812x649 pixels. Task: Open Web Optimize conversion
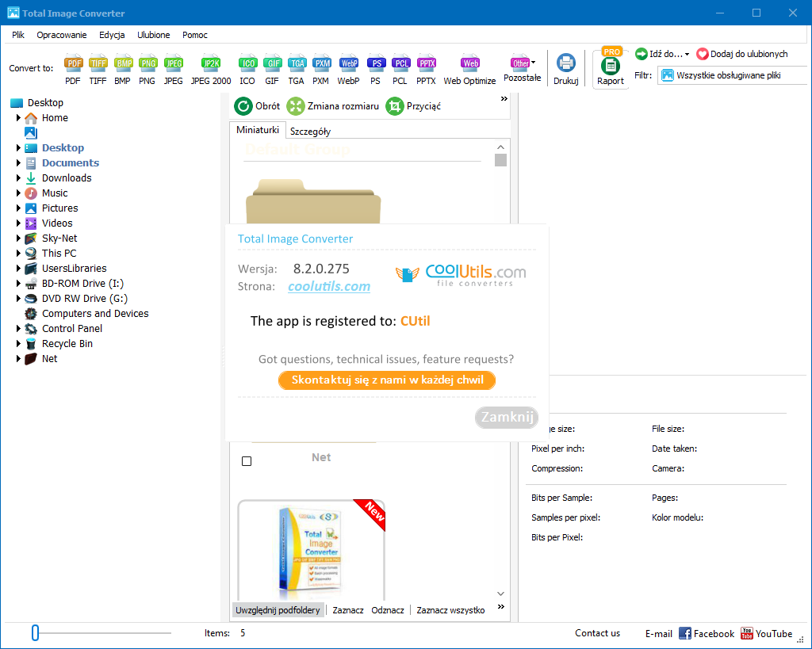pyautogui.click(x=469, y=70)
